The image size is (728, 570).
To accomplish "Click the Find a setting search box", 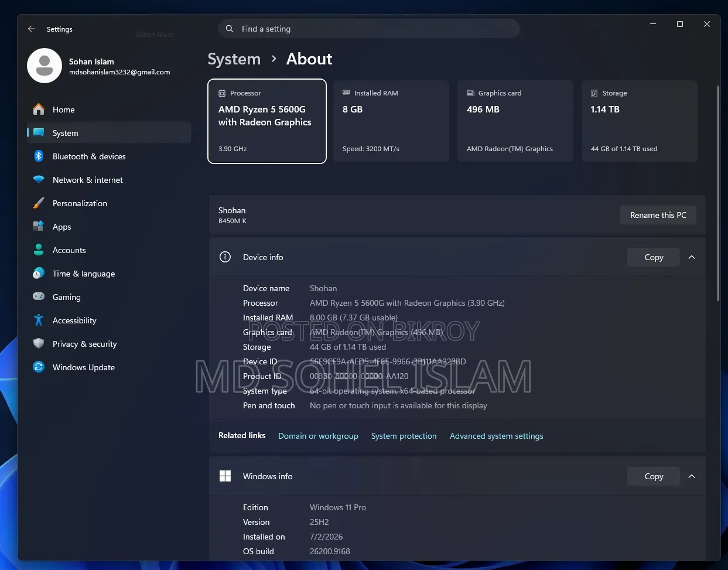I will [x=369, y=29].
